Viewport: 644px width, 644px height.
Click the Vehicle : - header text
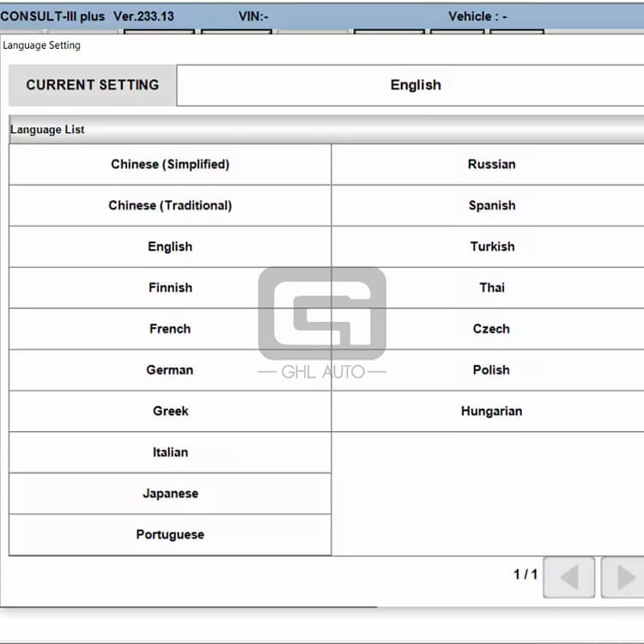pos(477,16)
